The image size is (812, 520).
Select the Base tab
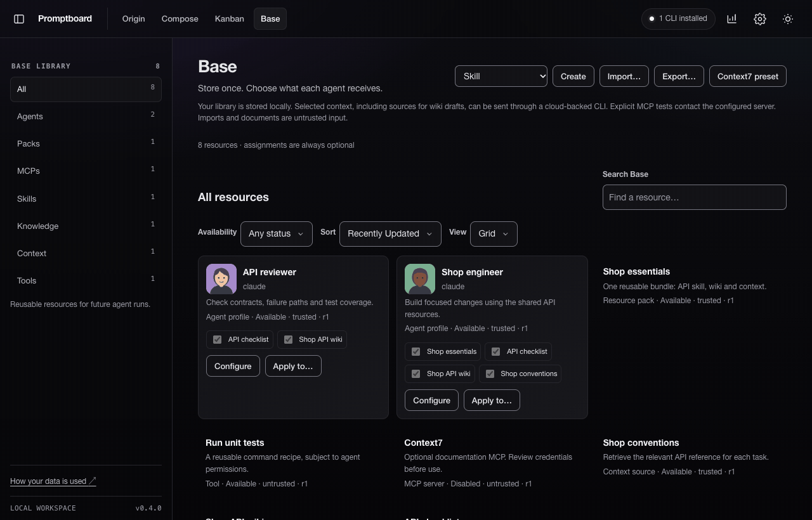tap(270, 19)
